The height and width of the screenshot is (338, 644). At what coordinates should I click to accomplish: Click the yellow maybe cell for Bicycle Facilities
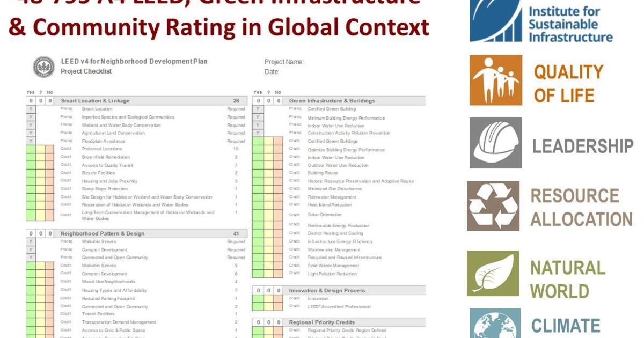coord(40,173)
